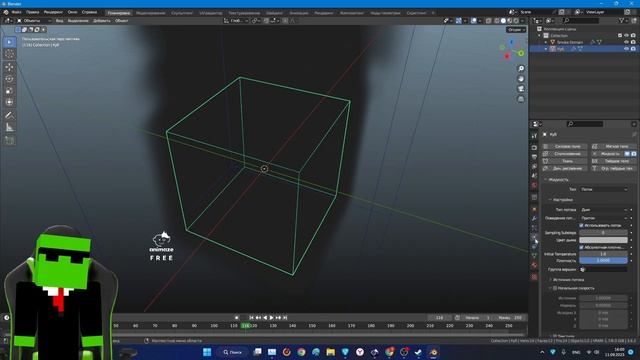Open the Object properties tab
The width and height of the screenshot is (640, 360).
534,209
